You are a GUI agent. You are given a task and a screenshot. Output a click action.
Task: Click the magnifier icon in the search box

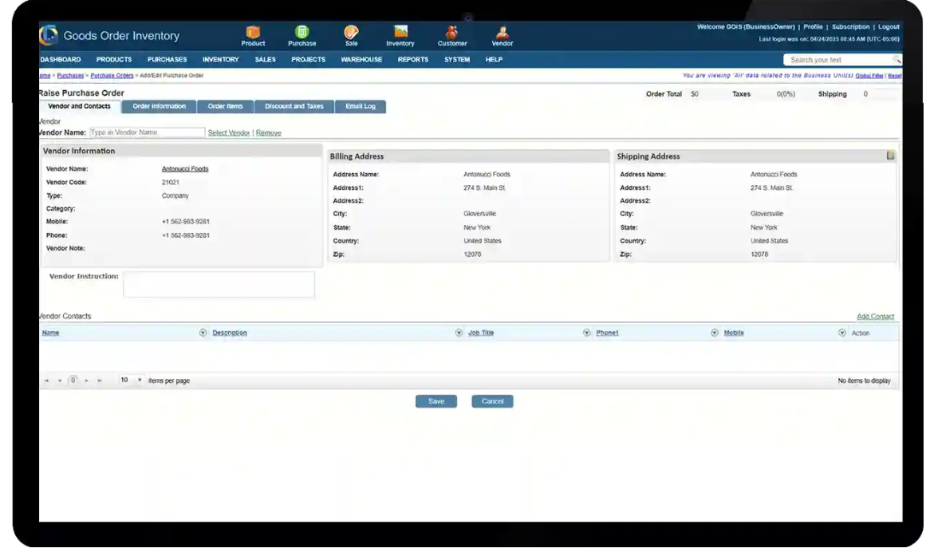click(897, 59)
